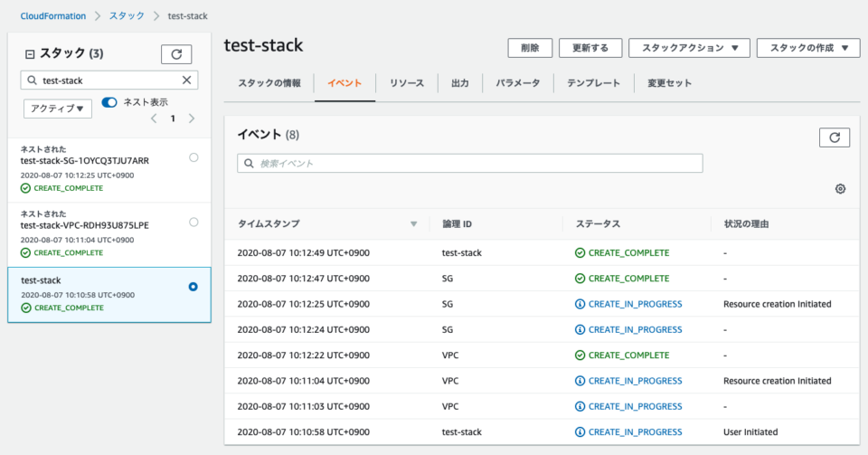Focus the stack filter search field
The image size is (868, 455).
pyautogui.click(x=109, y=81)
